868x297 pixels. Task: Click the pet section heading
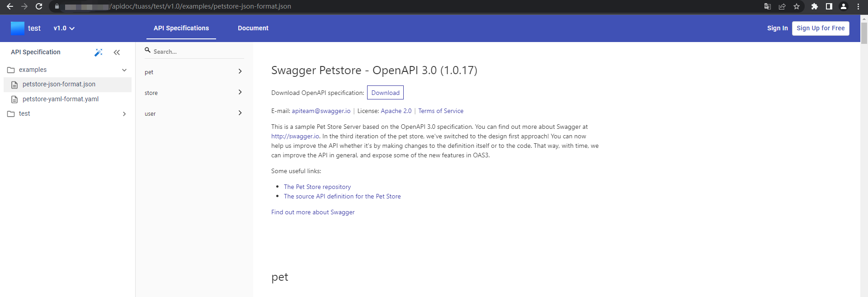click(x=280, y=277)
